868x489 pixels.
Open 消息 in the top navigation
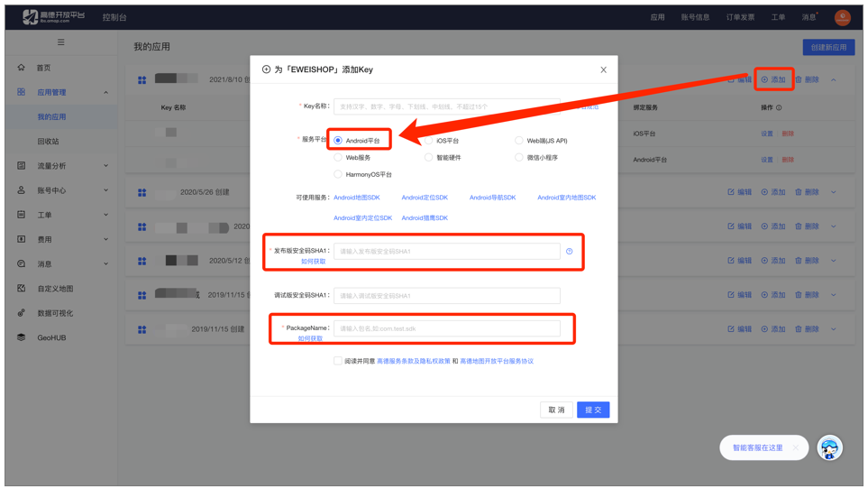tap(809, 17)
